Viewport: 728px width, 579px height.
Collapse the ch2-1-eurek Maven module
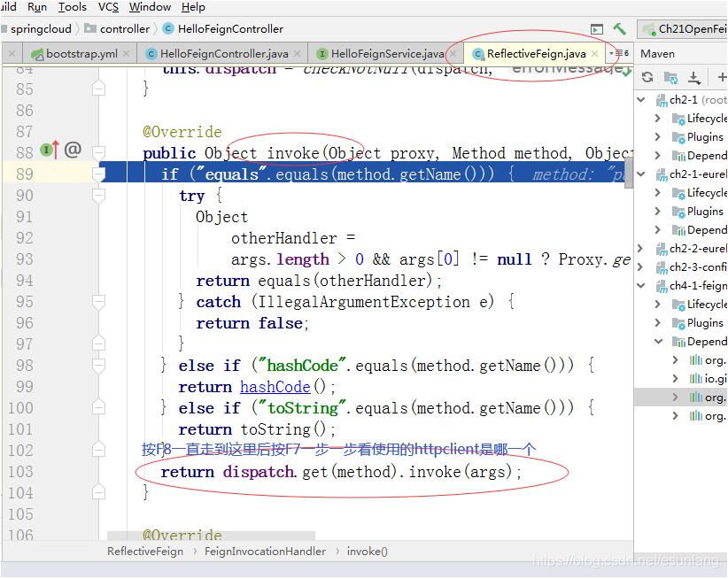pyautogui.click(x=641, y=174)
